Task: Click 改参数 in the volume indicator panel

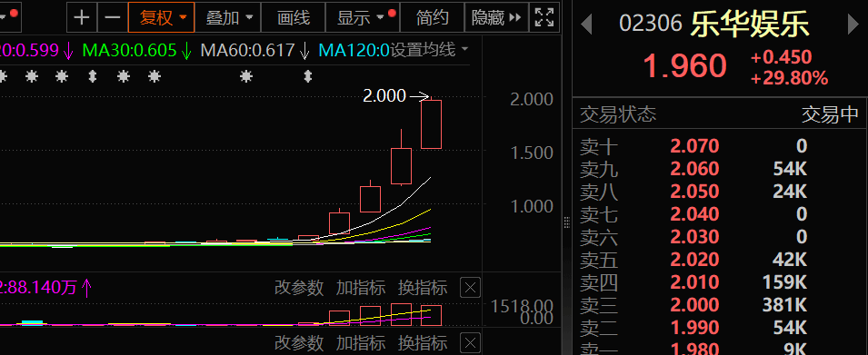Action: point(299,288)
